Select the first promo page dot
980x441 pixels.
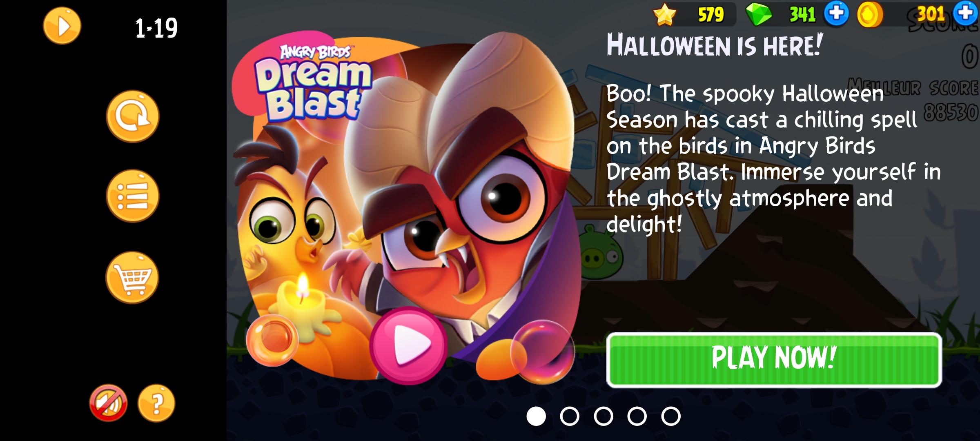[536, 416]
